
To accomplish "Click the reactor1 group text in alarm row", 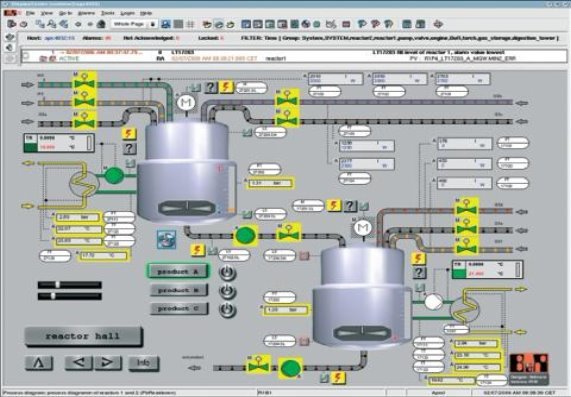I will tap(275, 58).
